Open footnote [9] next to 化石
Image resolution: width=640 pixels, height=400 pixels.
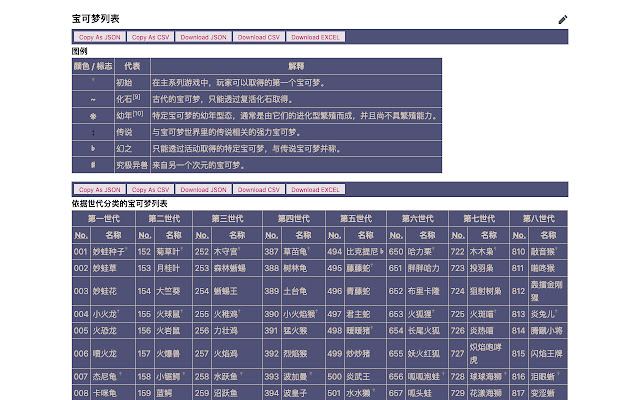coord(136,97)
